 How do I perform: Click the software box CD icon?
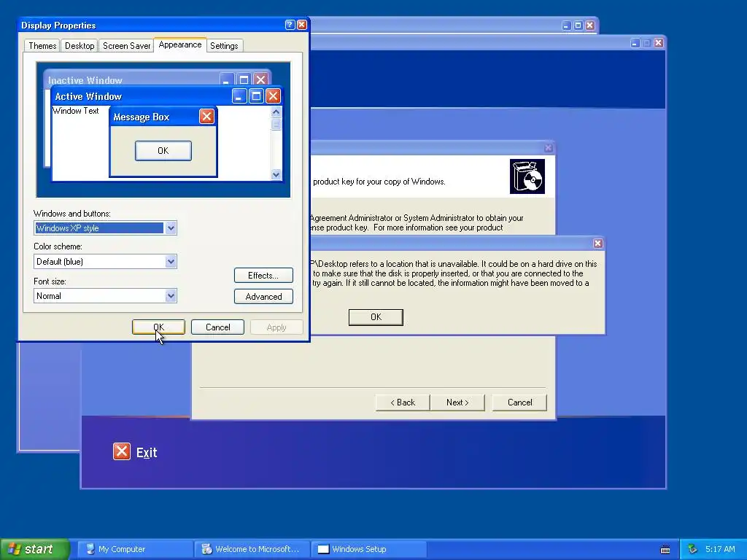click(527, 176)
